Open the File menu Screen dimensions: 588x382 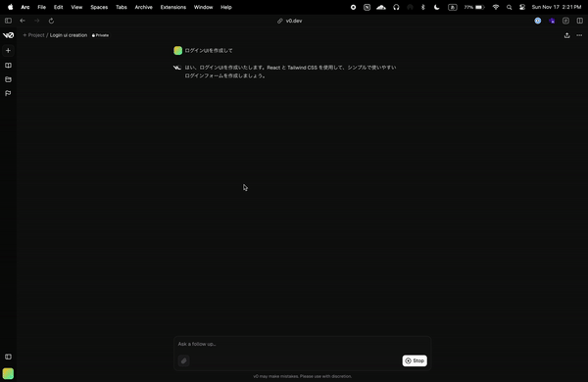pos(41,7)
